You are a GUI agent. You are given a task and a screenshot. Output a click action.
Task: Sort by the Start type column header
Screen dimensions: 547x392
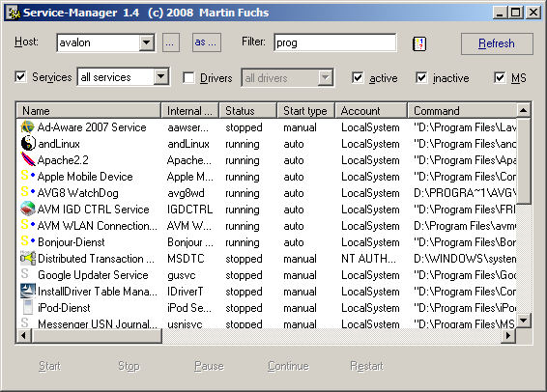[x=306, y=111]
